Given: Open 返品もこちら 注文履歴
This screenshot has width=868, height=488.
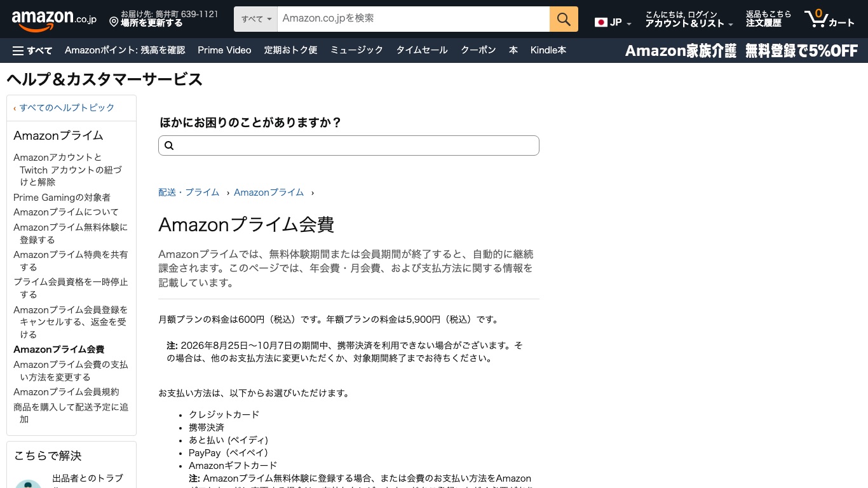Looking at the screenshot, I should click(x=768, y=19).
